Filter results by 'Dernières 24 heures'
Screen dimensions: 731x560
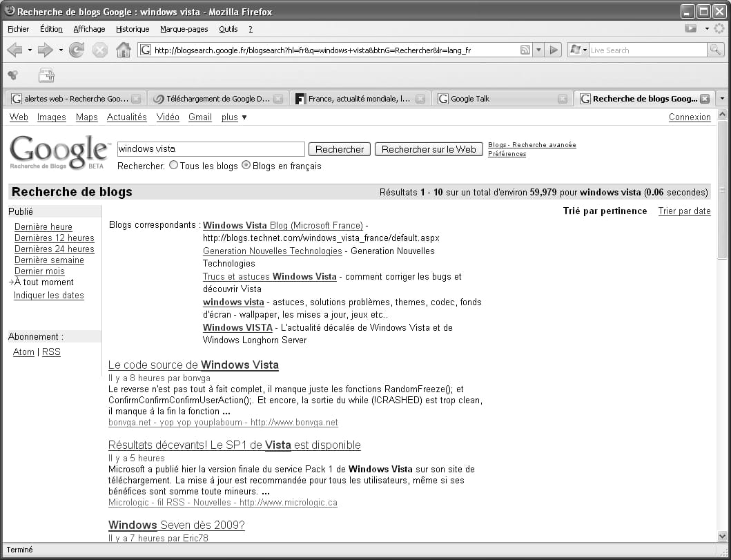54,249
